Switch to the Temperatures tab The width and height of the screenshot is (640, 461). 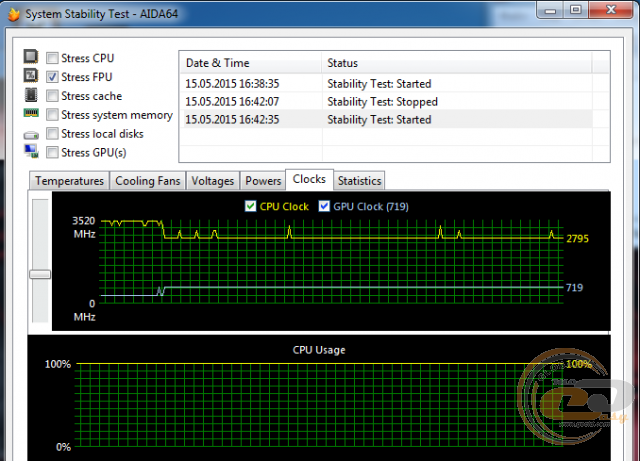click(x=69, y=181)
